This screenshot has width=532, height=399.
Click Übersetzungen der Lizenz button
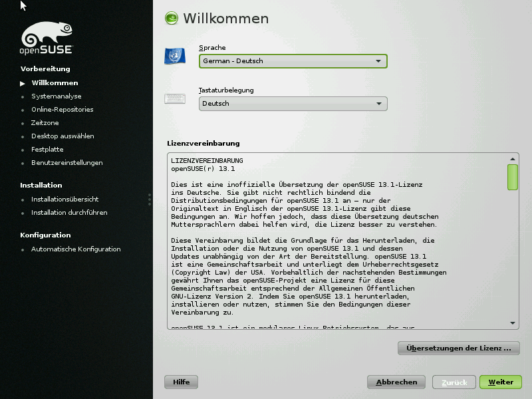[458, 348]
